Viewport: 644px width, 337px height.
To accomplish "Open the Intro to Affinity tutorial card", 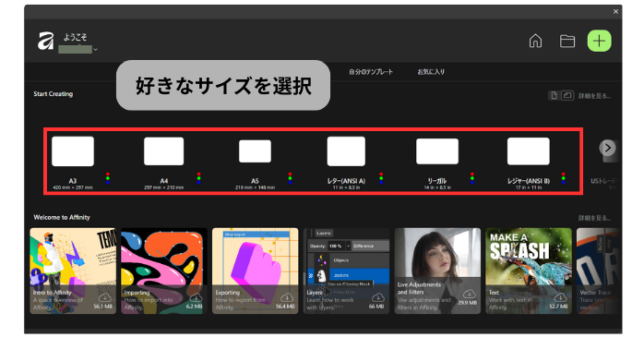I will tap(73, 271).
